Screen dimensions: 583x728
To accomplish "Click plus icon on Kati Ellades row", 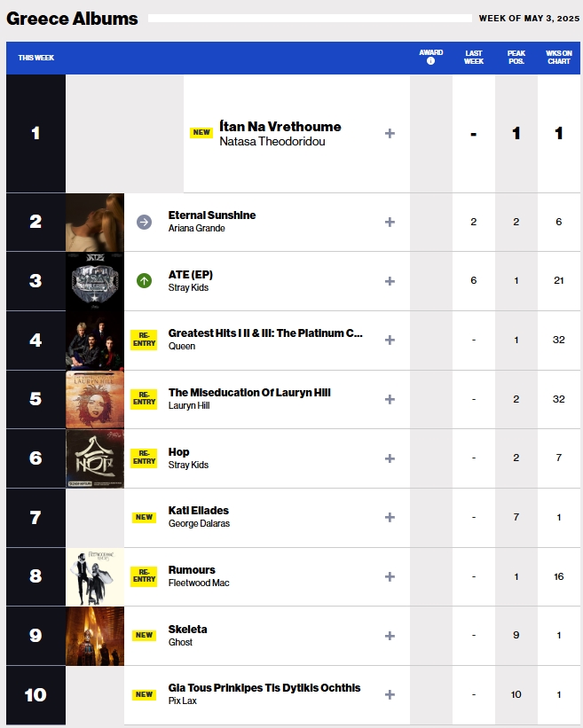I will click(390, 517).
